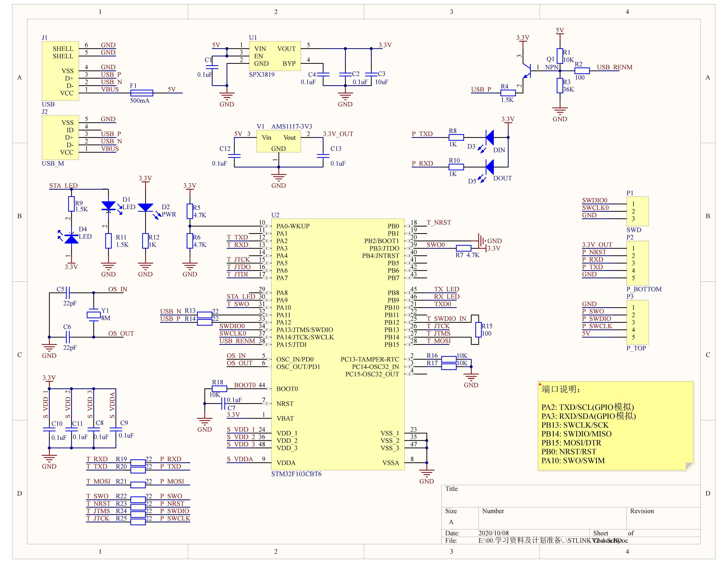Click capacitor C13 on 3.3V_OUT
This screenshot has height=563, width=728.
[323, 156]
